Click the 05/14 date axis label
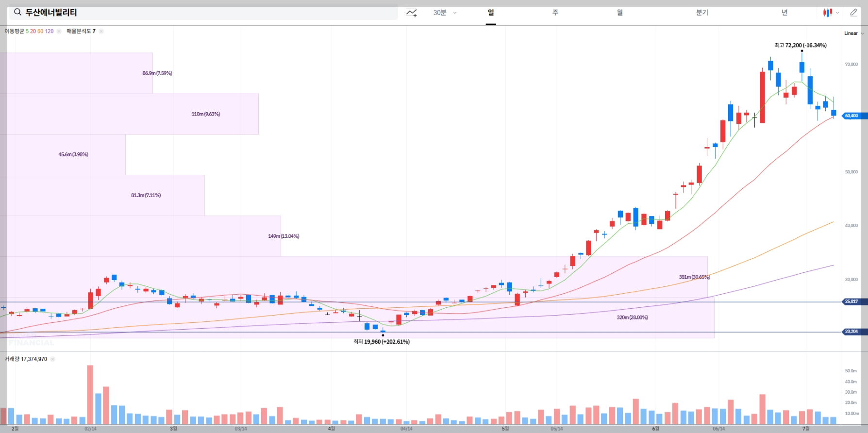The width and height of the screenshot is (868, 433). 557,429
